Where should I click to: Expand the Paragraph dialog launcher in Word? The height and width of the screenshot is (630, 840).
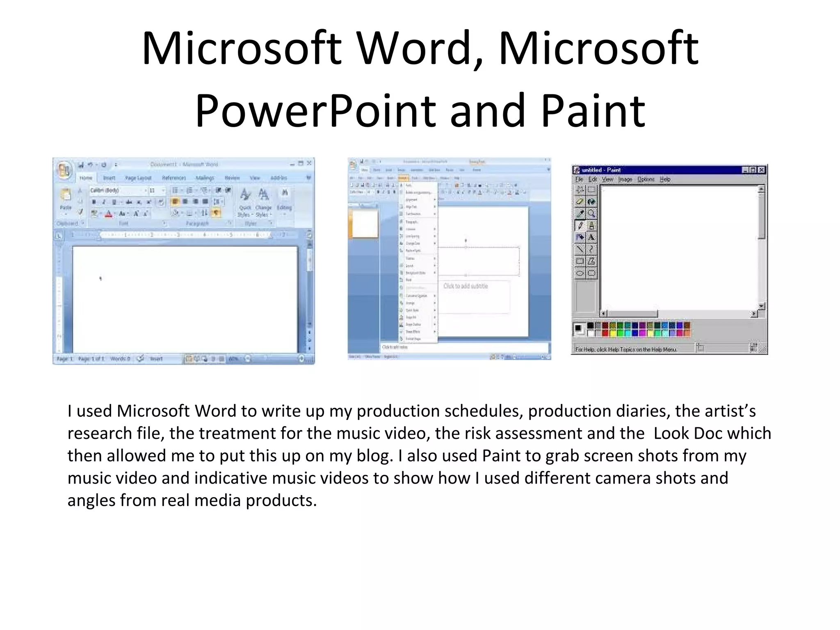pyautogui.click(x=230, y=224)
